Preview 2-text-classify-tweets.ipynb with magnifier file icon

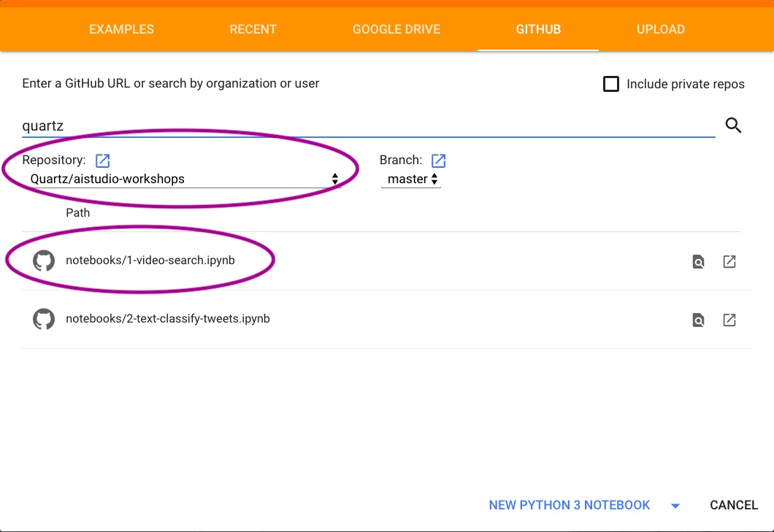698,320
